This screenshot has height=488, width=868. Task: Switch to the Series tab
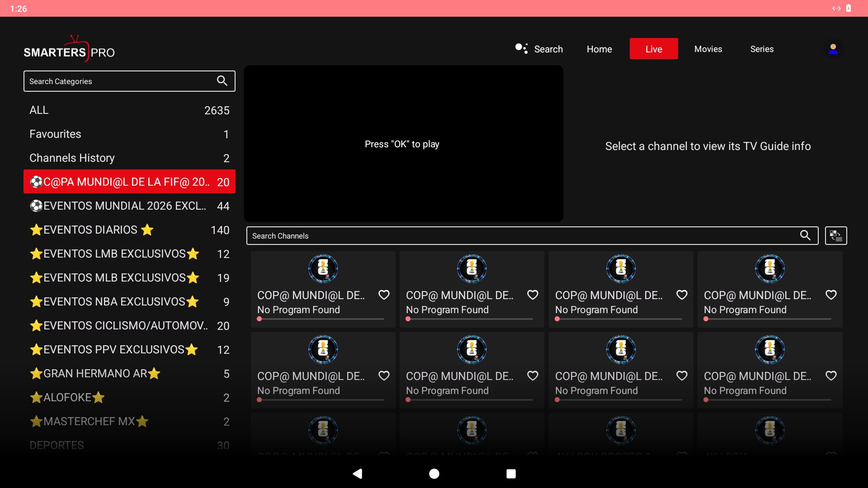tap(762, 49)
